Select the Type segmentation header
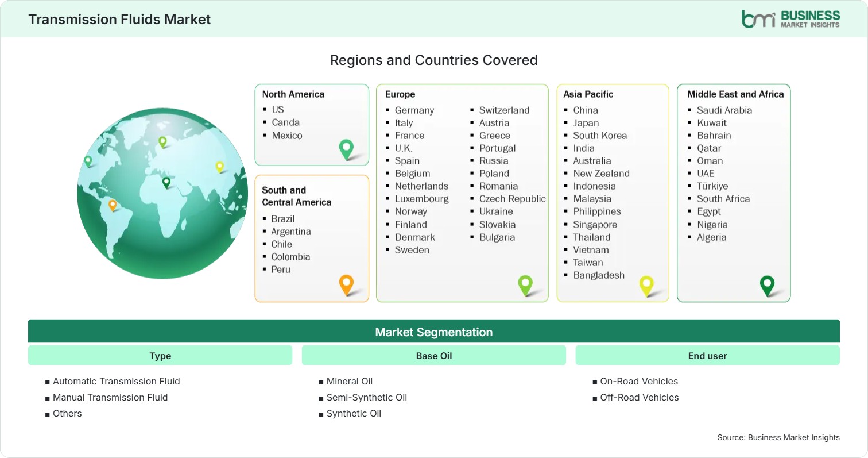Image resolution: width=868 pixels, height=458 pixels. tap(160, 356)
